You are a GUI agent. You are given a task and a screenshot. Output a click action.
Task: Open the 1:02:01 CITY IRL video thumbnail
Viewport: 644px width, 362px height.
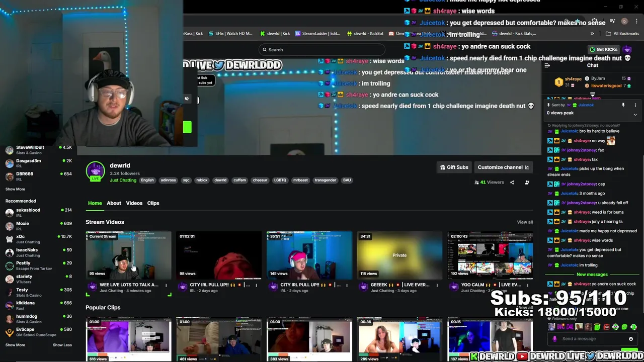point(219,255)
